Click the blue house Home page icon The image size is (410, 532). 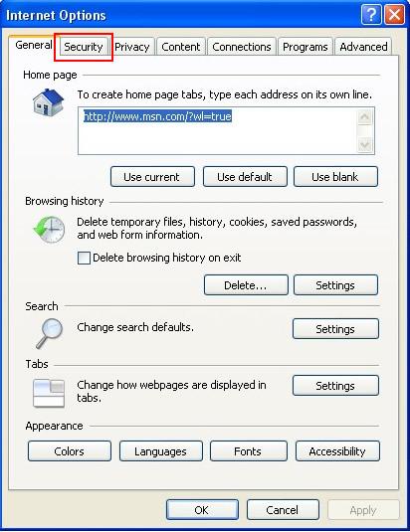point(48,102)
